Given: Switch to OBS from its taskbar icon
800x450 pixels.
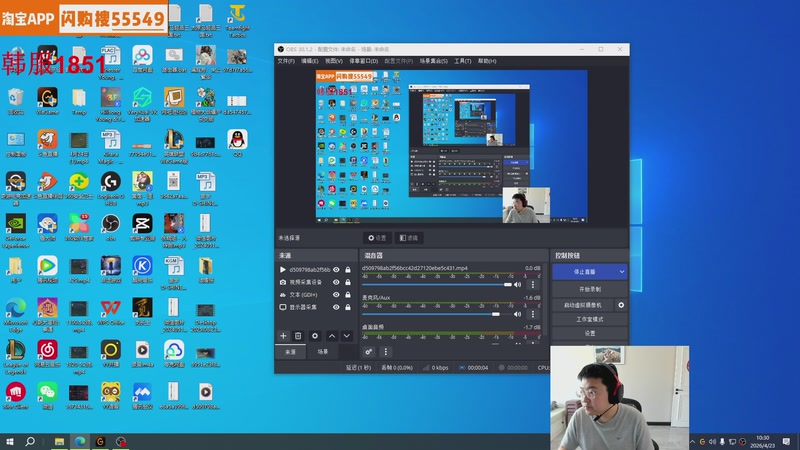Looking at the screenshot, I should click(121, 441).
